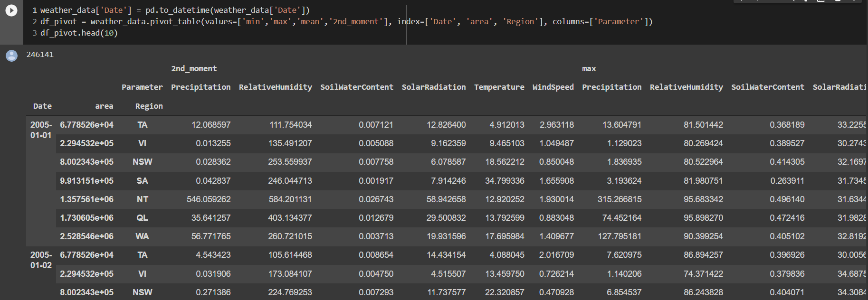Screen dimensions: 868x300
Task: Click cell value 127.795181
Action: point(620,236)
